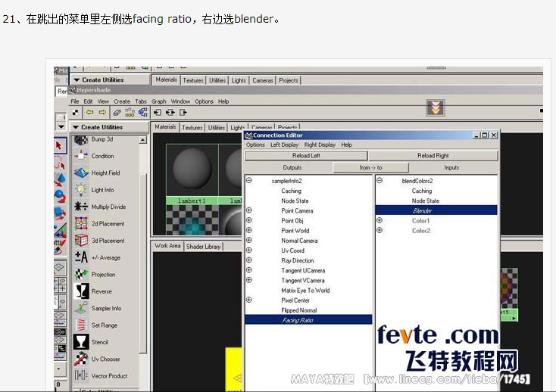Choose the Height Field utility icon
The width and height of the screenshot is (556, 392).
(81, 173)
